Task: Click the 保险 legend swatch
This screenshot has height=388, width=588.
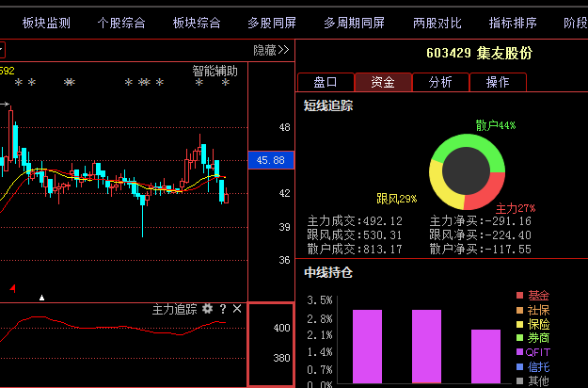Action: click(x=519, y=324)
